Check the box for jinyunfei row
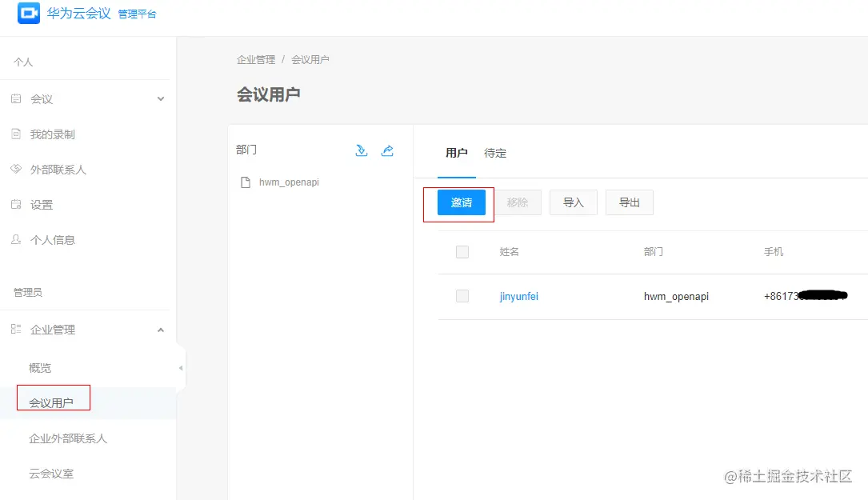This screenshot has width=868, height=500. [x=462, y=296]
